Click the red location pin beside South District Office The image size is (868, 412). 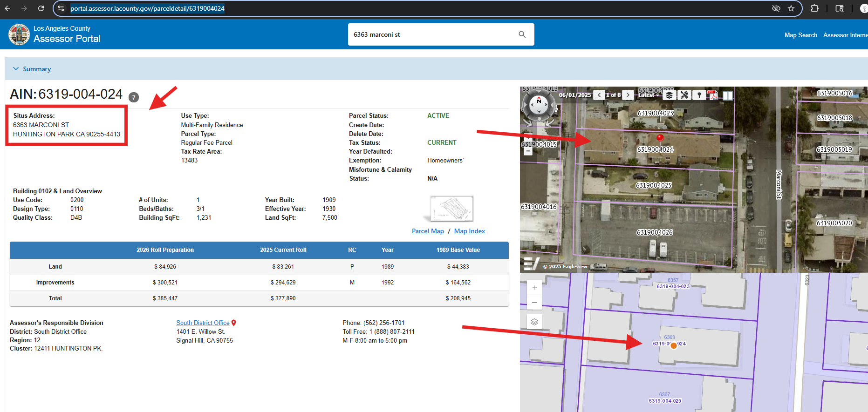coord(234,323)
